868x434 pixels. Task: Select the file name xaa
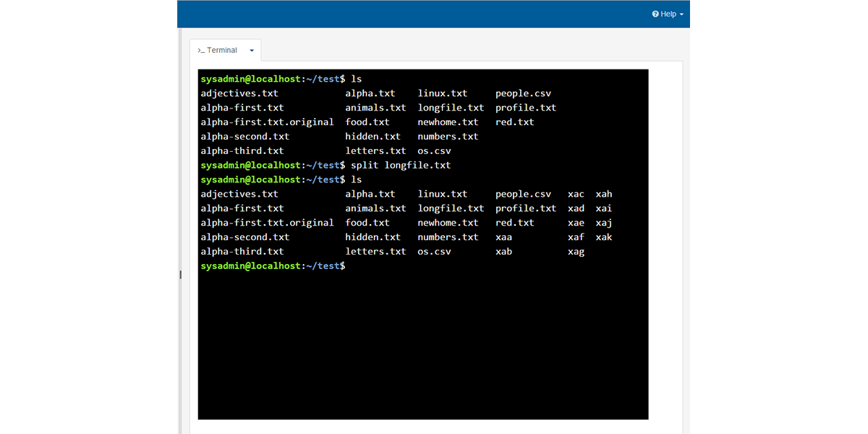pos(503,237)
